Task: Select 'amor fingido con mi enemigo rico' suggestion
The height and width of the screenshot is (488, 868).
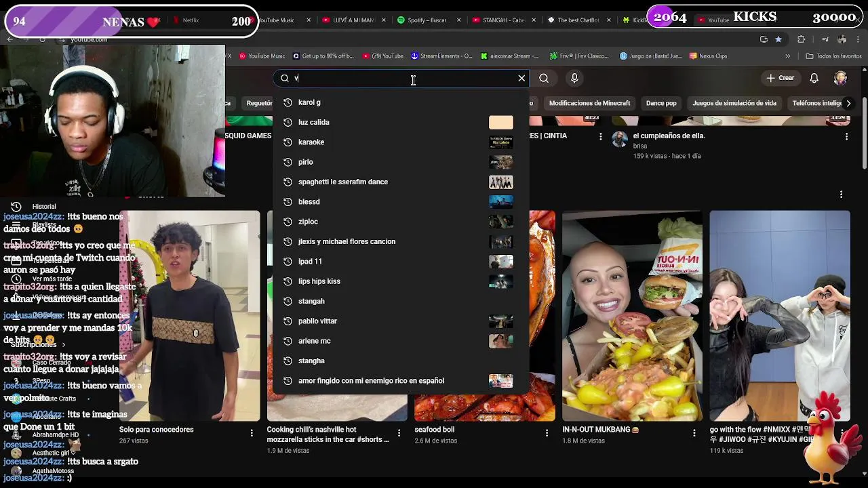Action: (x=401, y=381)
